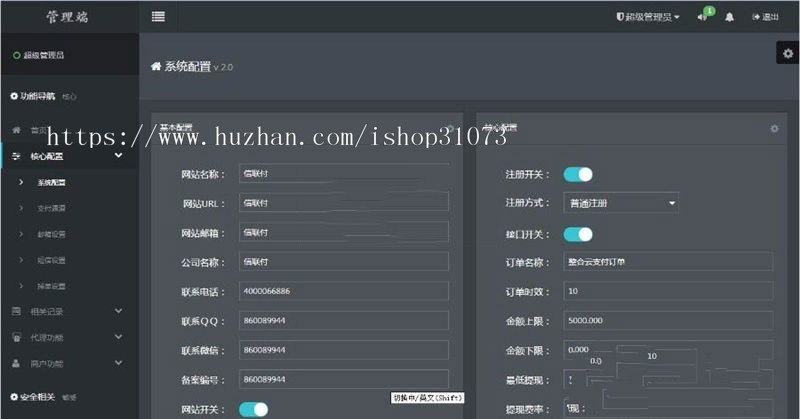This screenshot has width=800, height=419.
Task: Click the 首页 home icon in sidebar
Action: [16, 130]
